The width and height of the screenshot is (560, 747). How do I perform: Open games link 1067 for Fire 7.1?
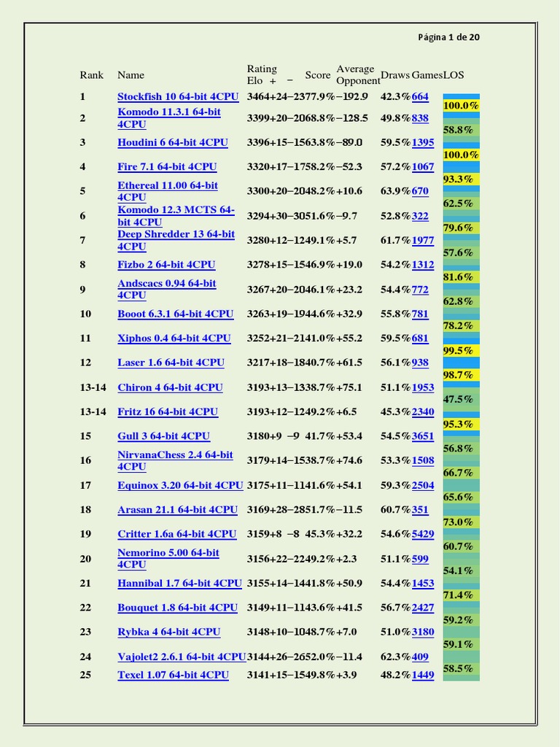click(423, 167)
